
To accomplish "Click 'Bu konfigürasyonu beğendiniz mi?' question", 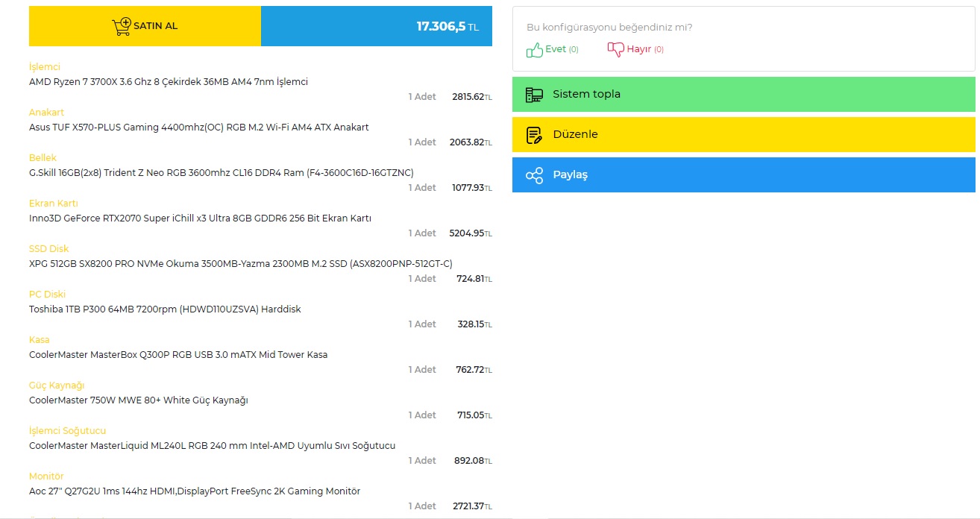I will click(609, 28).
